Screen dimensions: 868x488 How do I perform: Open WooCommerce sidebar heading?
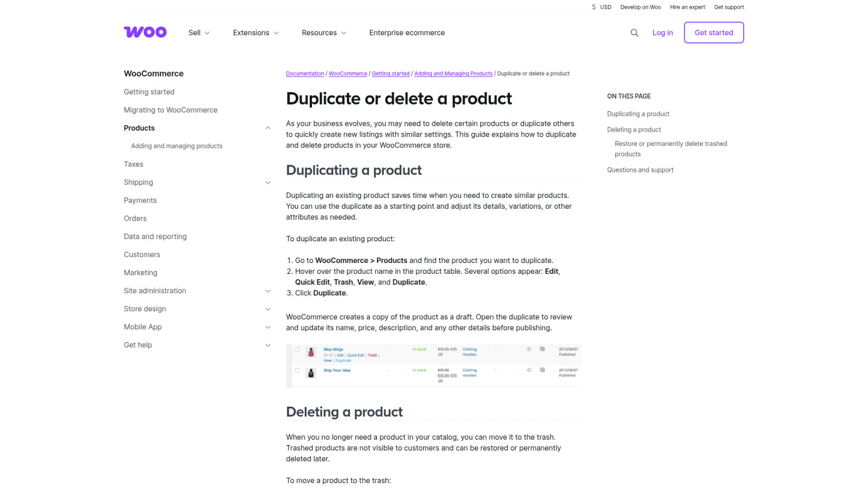point(154,73)
